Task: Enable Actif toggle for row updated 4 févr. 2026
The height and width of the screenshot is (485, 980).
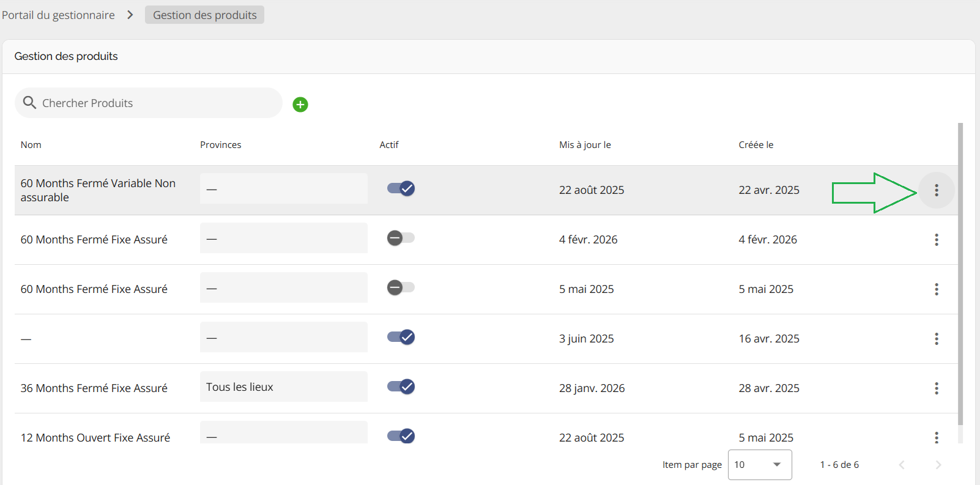Action: pos(401,238)
